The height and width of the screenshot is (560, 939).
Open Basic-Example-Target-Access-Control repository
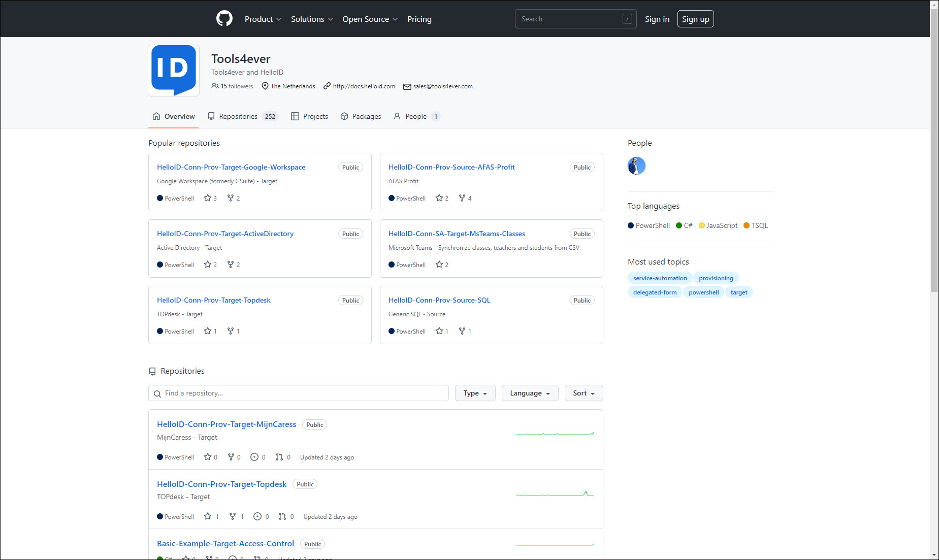(225, 544)
